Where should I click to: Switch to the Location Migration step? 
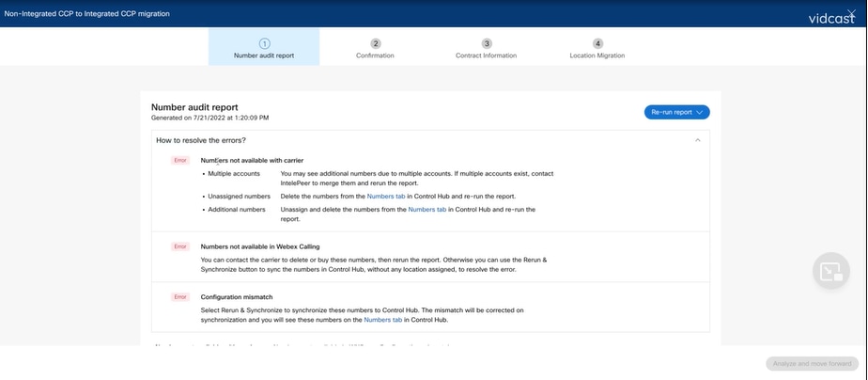[x=597, y=46]
